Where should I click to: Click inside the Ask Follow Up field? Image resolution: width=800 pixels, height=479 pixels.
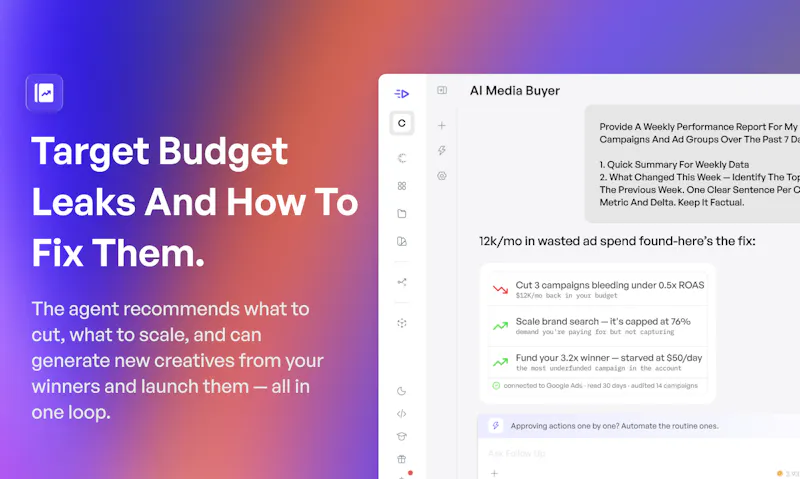638,453
